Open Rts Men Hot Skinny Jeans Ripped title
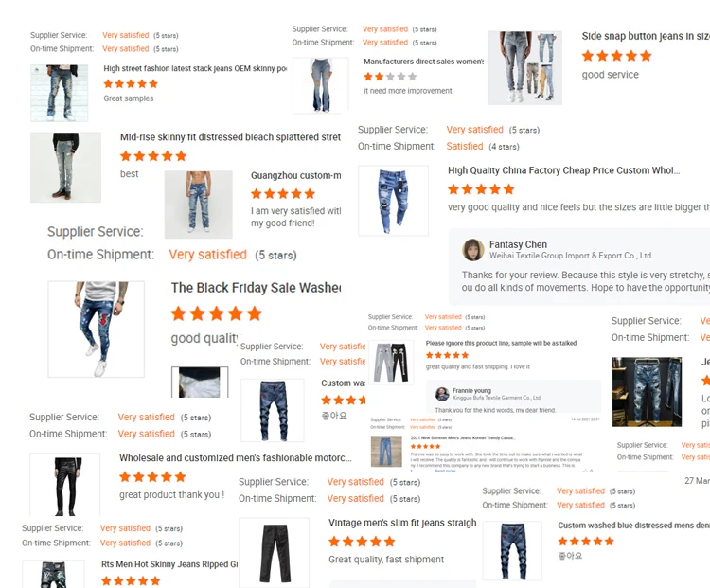 point(169,564)
